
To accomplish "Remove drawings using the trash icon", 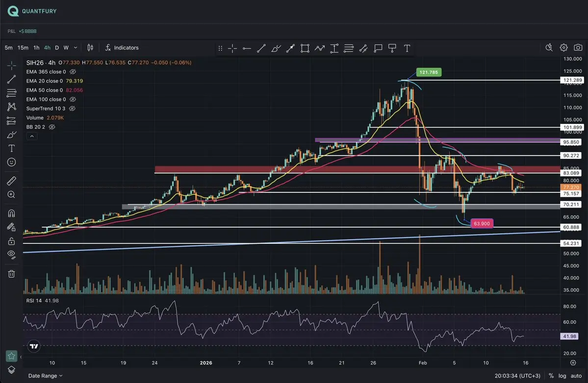I will [x=12, y=274].
